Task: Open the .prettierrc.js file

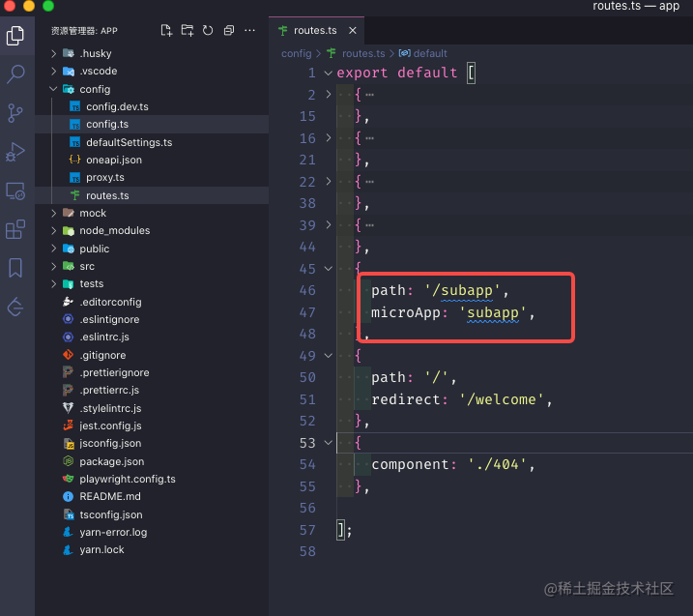Action: pyautogui.click(x=152, y=390)
